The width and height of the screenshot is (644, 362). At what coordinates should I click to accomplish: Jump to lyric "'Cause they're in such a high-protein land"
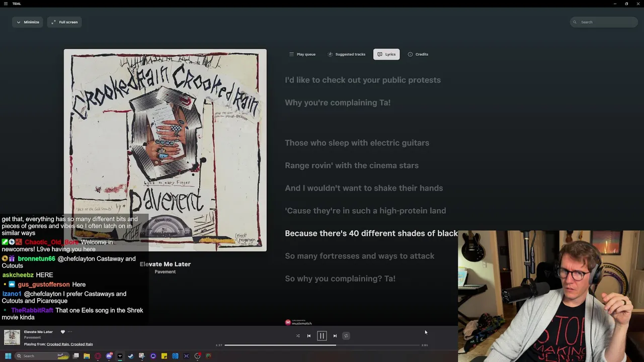coord(365,211)
